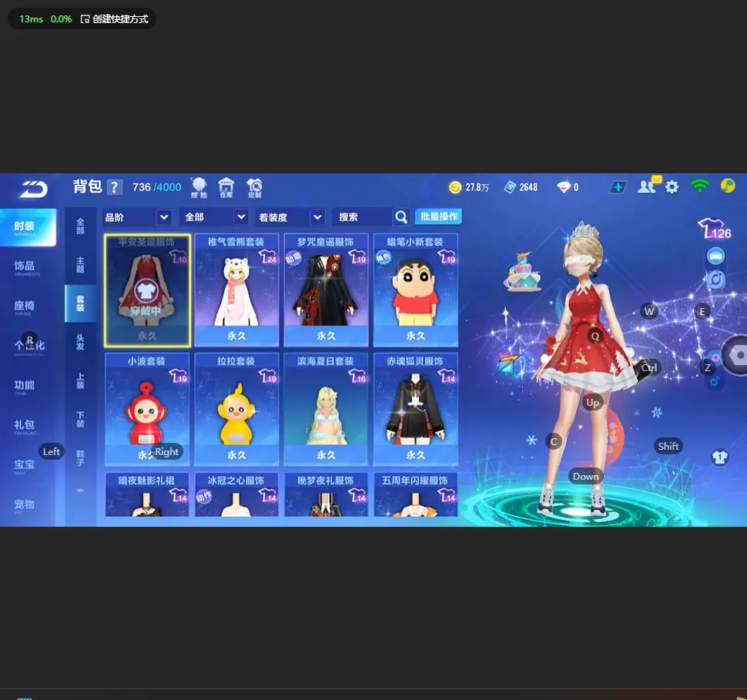Select the 时装 apparel category tab
Image resolution: width=747 pixels, height=700 pixels.
[x=27, y=227]
